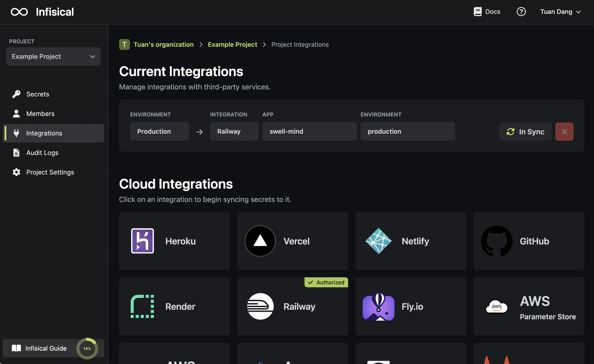Expand the Tuan Dang user menu
This screenshot has height=364, width=594.
(x=561, y=12)
